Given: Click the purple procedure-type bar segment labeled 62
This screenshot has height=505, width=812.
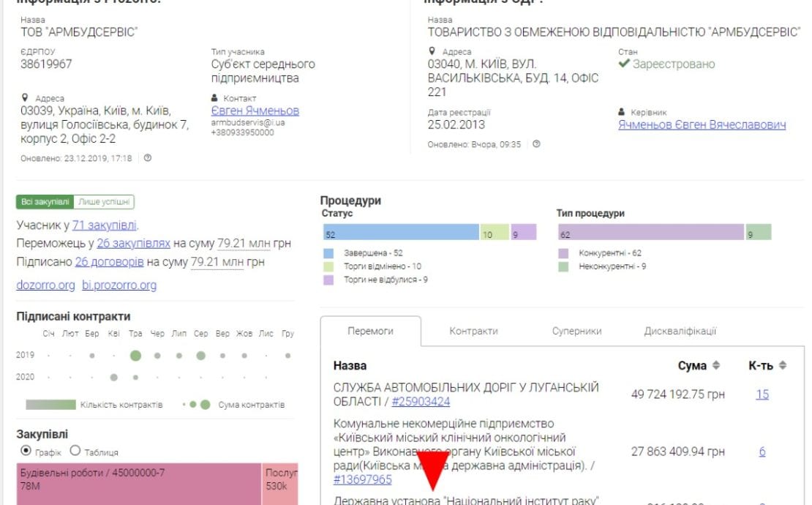Looking at the screenshot, I should tap(651, 232).
